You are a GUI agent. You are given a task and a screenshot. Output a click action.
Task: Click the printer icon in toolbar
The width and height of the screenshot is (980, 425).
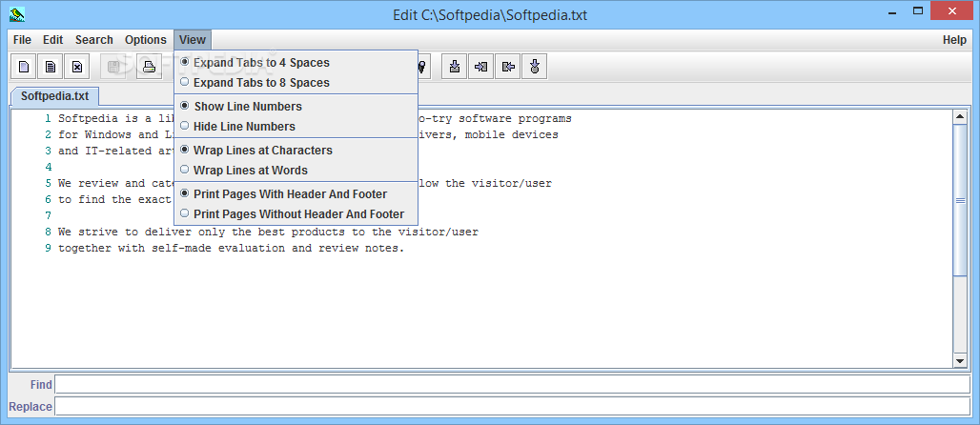[149, 67]
